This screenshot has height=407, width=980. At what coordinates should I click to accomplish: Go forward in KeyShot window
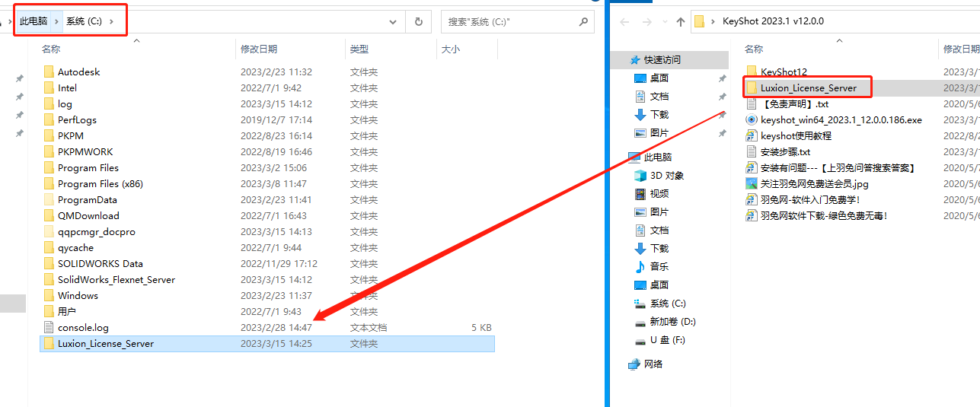646,21
